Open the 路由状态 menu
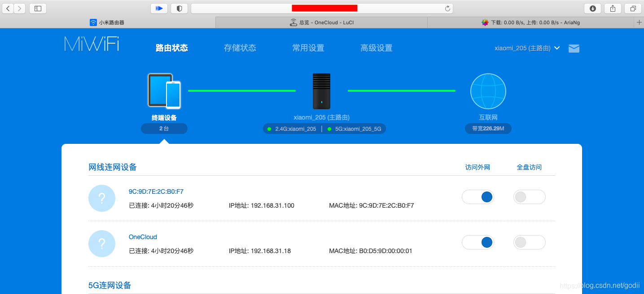 coord(171,48)
